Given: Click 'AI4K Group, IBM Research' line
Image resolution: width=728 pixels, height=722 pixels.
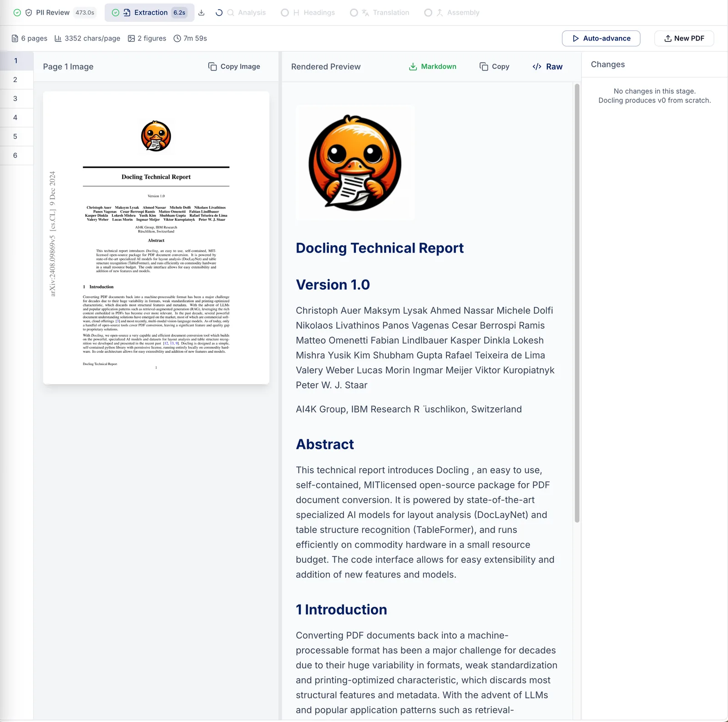Looking at the screenshot, I should pos(409,409).
